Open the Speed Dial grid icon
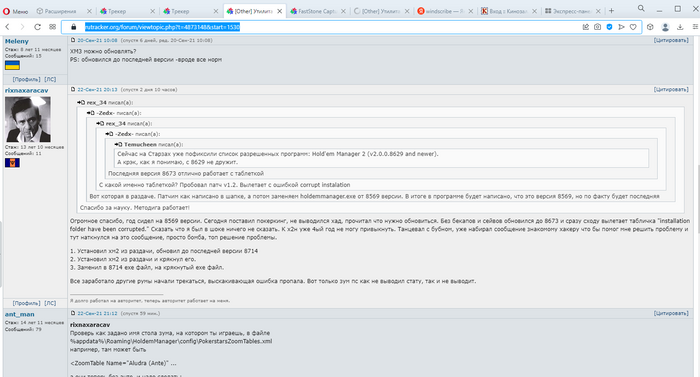700x377 pixels. pyautogui.click(x=52, y=27)
